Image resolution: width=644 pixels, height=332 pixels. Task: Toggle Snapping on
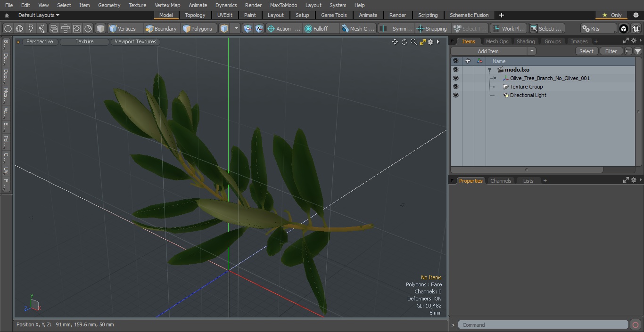coord(432,29)
